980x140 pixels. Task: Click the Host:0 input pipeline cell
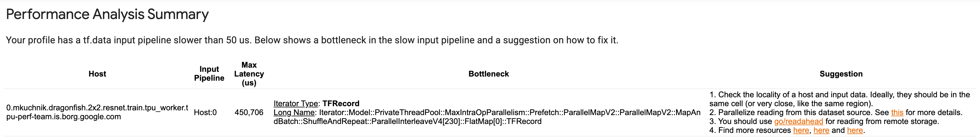[x=205, y=112]
